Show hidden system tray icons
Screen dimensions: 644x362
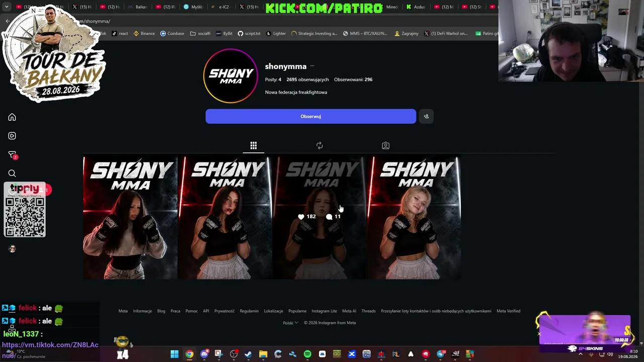tap(580, 354)
